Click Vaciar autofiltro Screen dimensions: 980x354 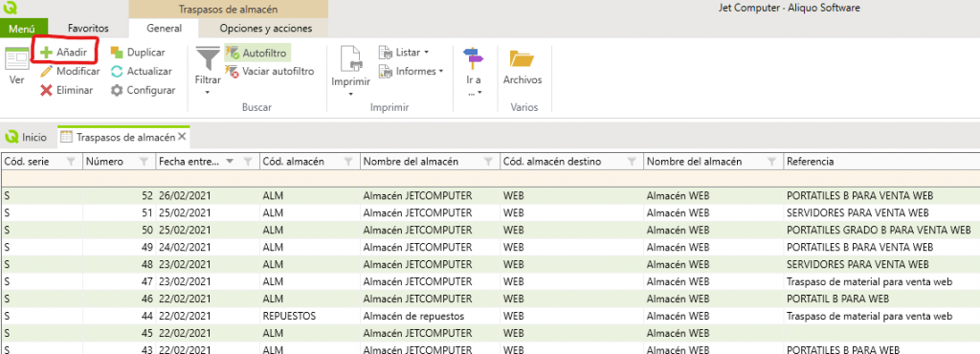click(x=269, y=71)
